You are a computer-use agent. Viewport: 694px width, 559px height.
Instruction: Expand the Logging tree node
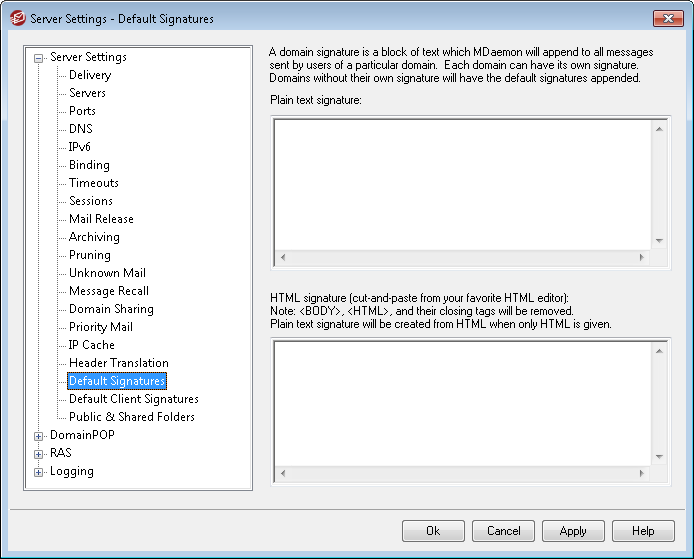[39, 472]
